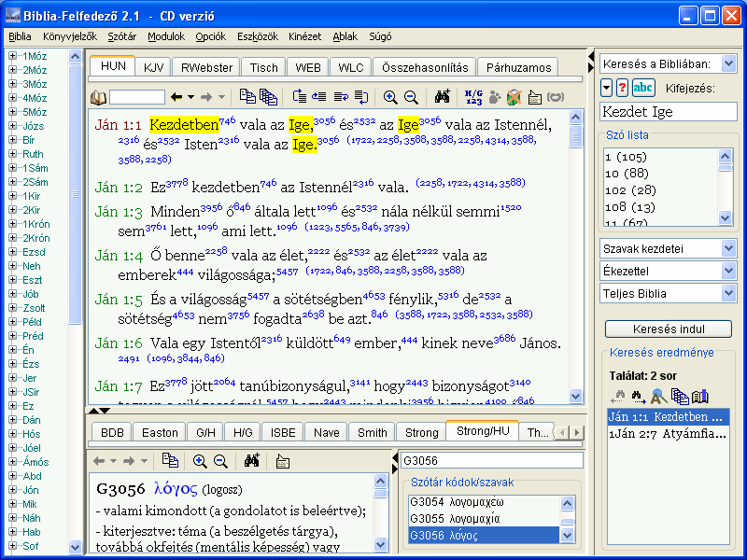Click the magnifier over letter A results icon
Viewport: 747px width, 560px height.
pyautogui.click(x=659, y=396)
